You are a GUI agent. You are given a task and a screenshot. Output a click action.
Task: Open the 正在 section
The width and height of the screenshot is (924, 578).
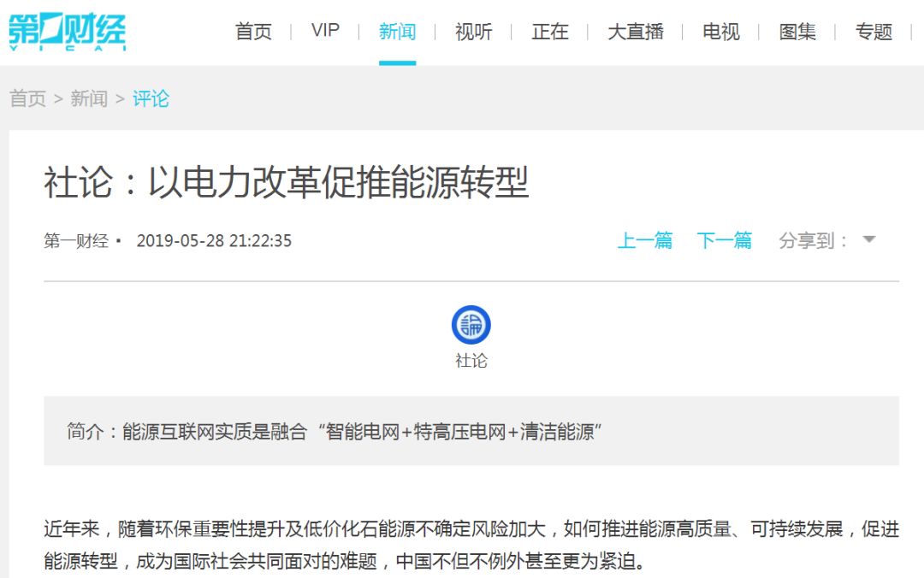coord(550,32)
